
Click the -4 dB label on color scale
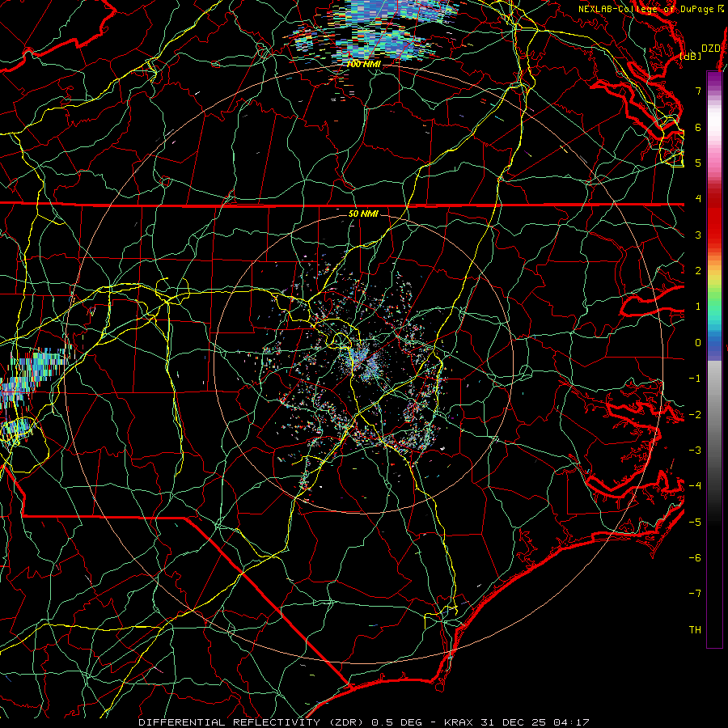tap(695, 486)
